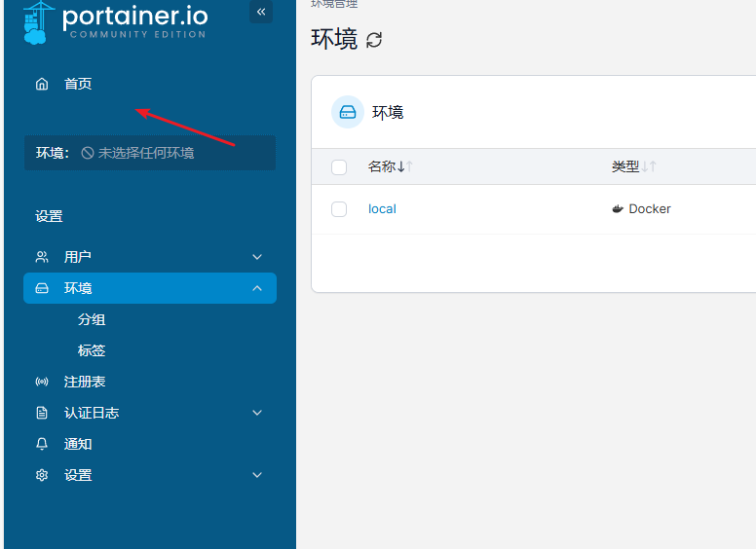Click the document icon beside 认证日志

tap(42, 413)
